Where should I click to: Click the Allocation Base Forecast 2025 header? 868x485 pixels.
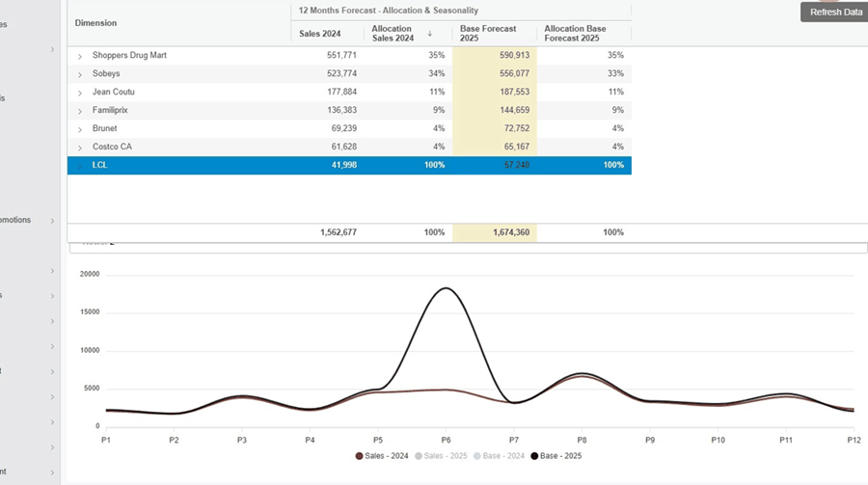click(x=575, y=33)
